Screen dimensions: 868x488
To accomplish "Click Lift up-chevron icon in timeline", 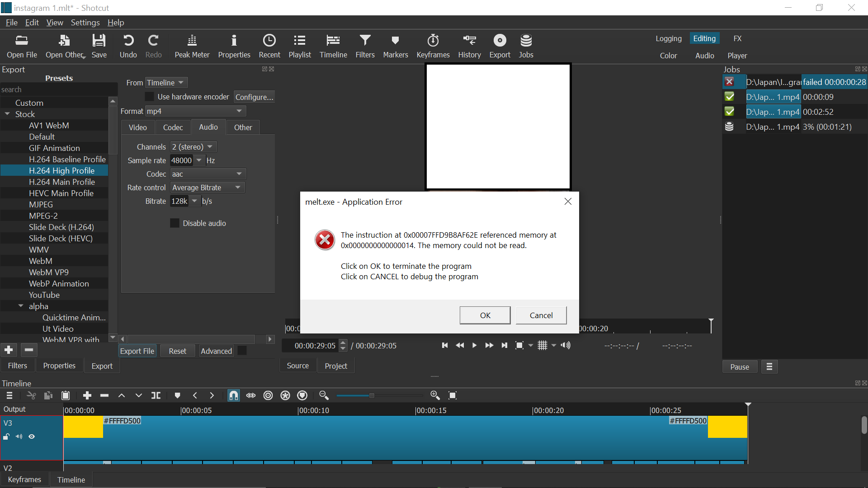I will [122, 396].
